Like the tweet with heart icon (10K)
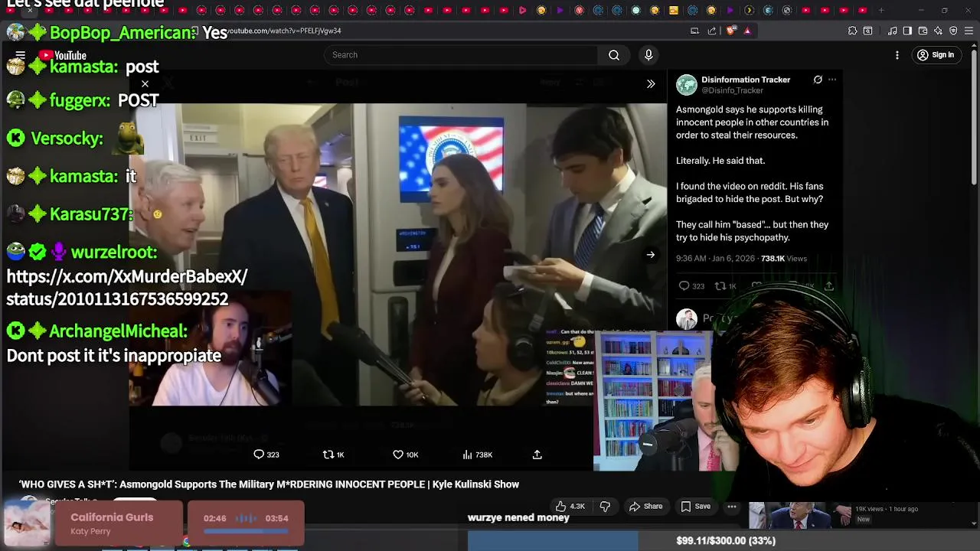The width and height of the screenshot is (980, 551). (405, 455)
